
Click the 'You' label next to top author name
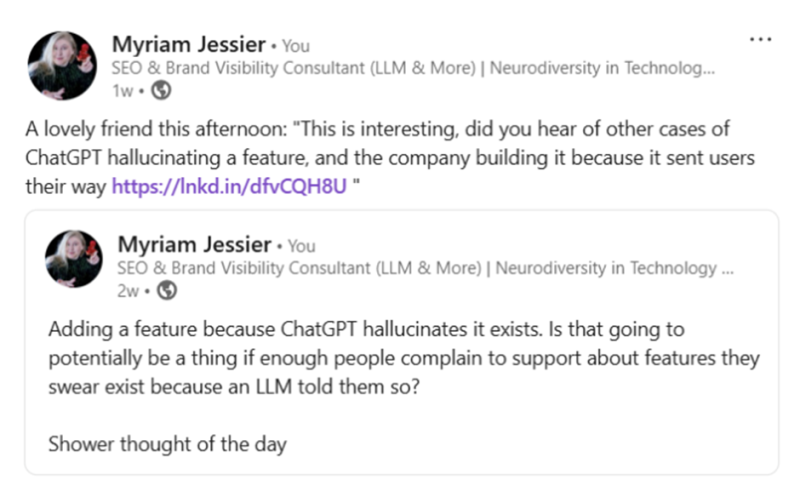[296, 46]
